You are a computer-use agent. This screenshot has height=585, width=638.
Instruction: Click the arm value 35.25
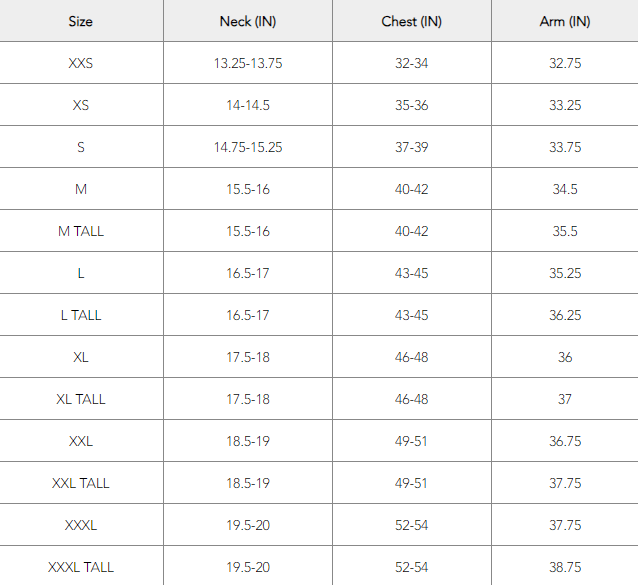pos(565,273)
